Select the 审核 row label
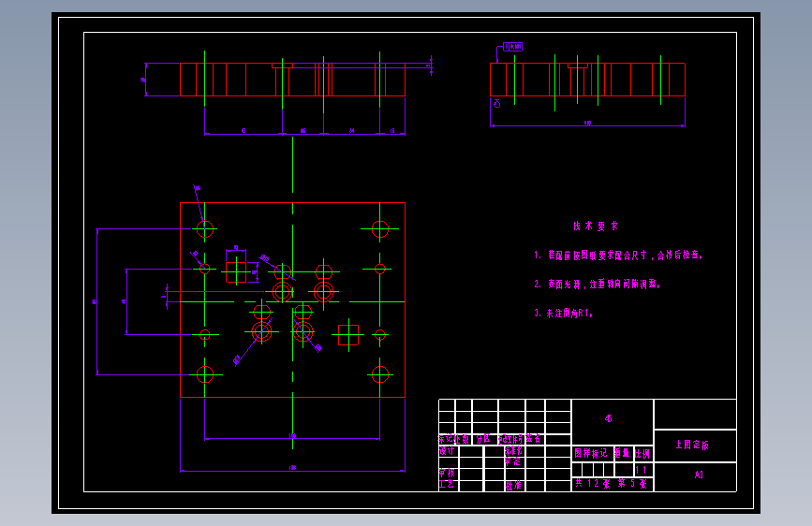The image size is (812, 526). tap(447, 474)
